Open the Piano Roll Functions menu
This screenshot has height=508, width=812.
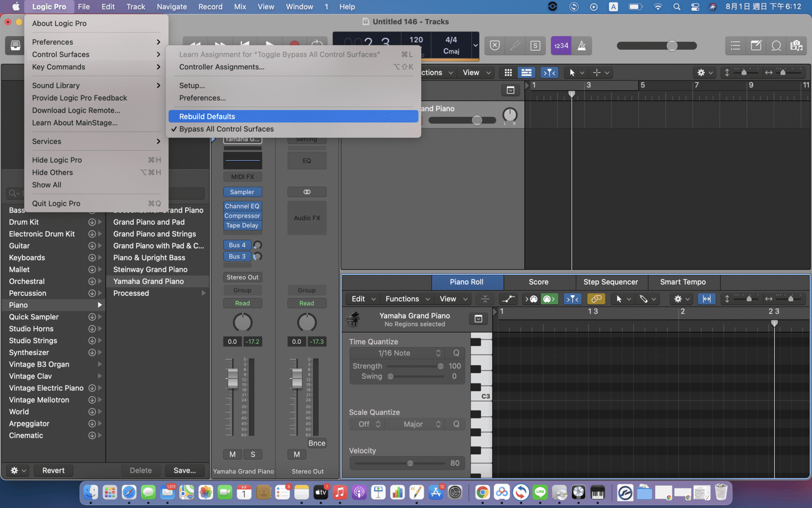coord(408,299)
